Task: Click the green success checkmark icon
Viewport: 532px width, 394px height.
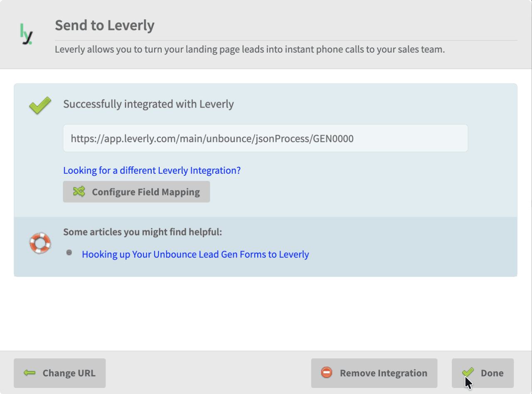Action: (x=40, y=105)
